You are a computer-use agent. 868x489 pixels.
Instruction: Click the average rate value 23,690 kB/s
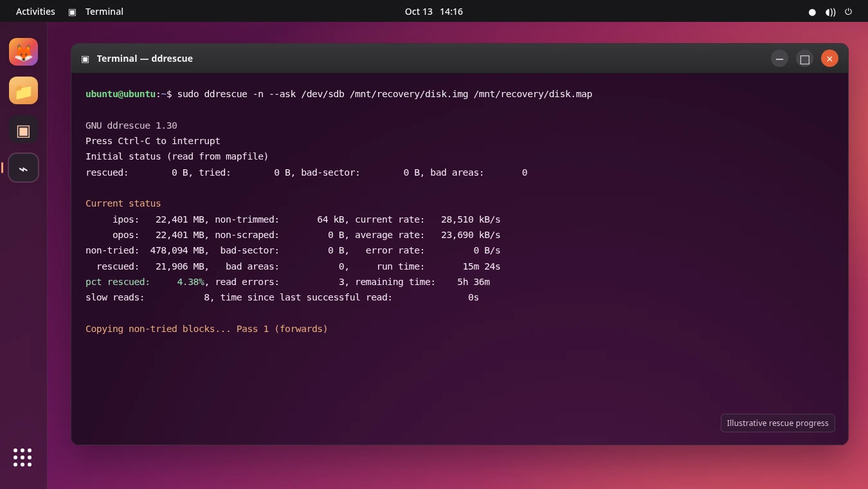(x=471, y=235)
